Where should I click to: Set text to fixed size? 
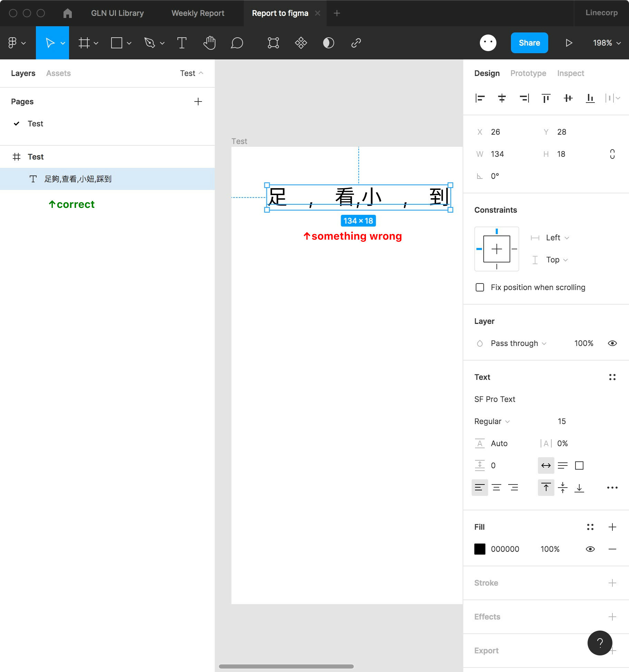(579, 465)
